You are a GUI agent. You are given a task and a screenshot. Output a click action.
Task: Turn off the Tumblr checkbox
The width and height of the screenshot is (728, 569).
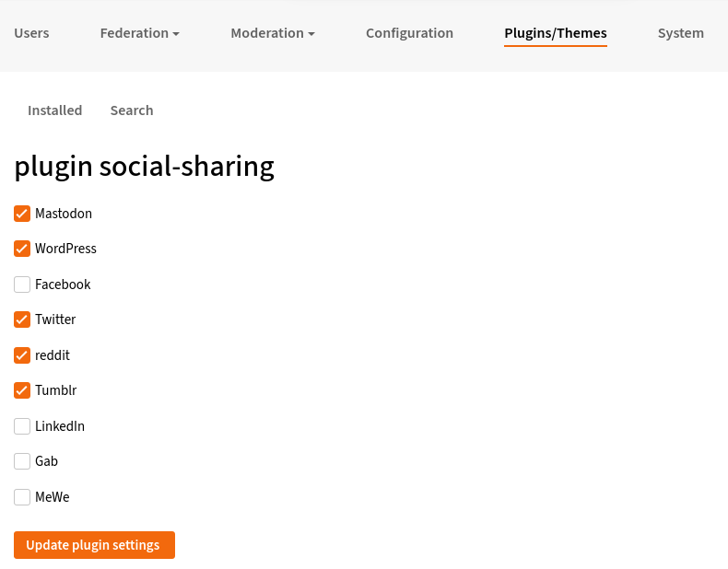pyautogui.click(x=22, y=390)
